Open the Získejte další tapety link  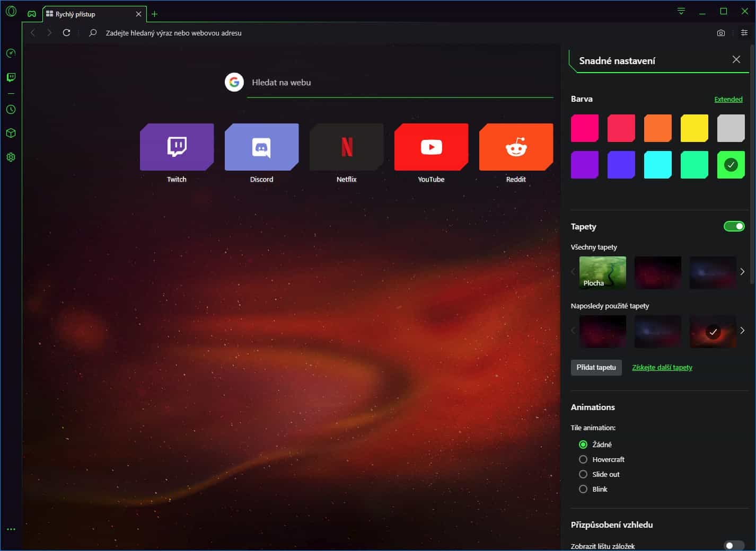point(662,367)
